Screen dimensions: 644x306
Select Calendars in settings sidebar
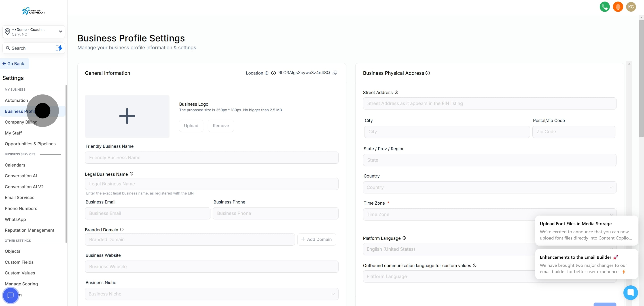15,165
